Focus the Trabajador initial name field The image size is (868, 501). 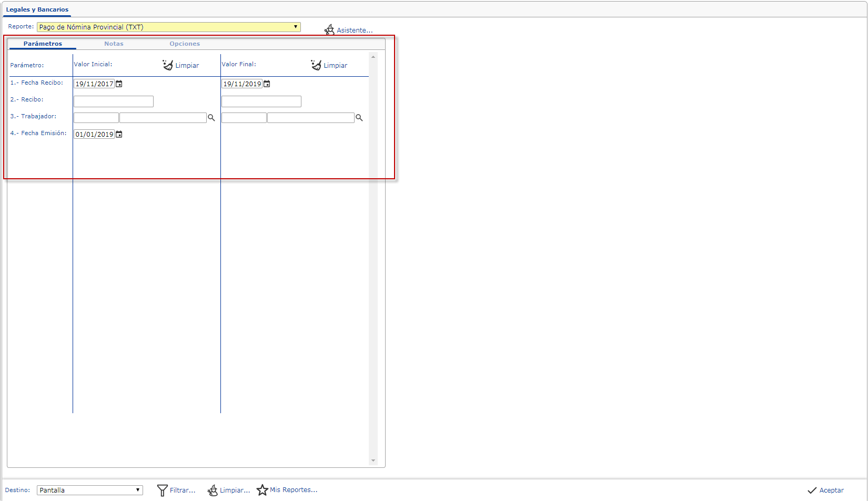pyautogui.click(x=163, y=118)
